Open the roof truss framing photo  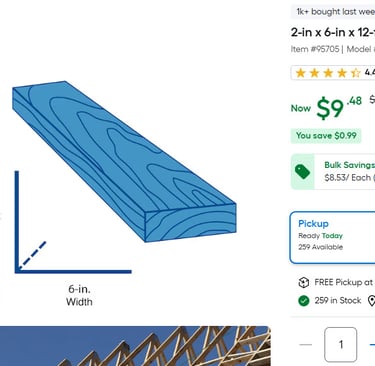pyautogui.click(x=135, y=346)
